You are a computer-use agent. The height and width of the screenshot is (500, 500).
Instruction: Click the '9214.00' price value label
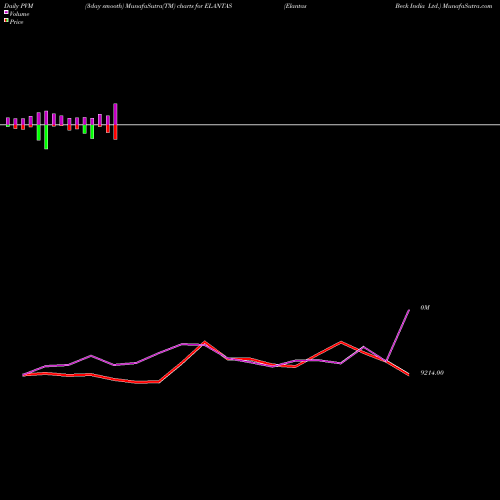pyautogui.click(x=432, y=373)
